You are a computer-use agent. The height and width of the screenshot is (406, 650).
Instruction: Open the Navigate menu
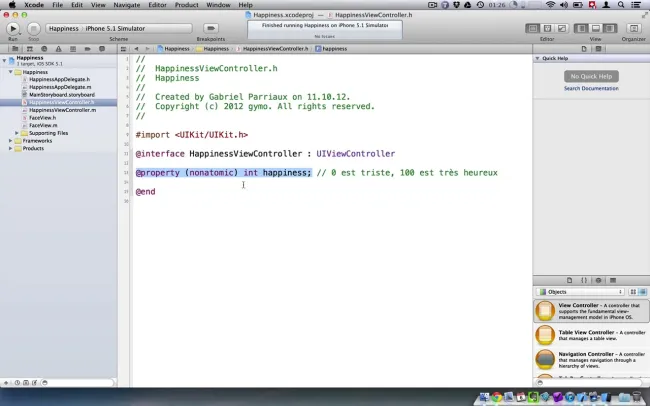(x=126, y=5)
